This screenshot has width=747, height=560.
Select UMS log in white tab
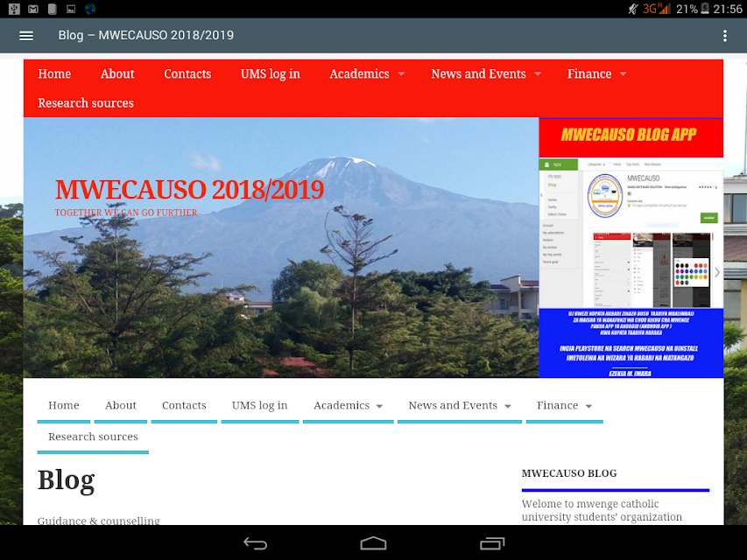pos(259,406)
